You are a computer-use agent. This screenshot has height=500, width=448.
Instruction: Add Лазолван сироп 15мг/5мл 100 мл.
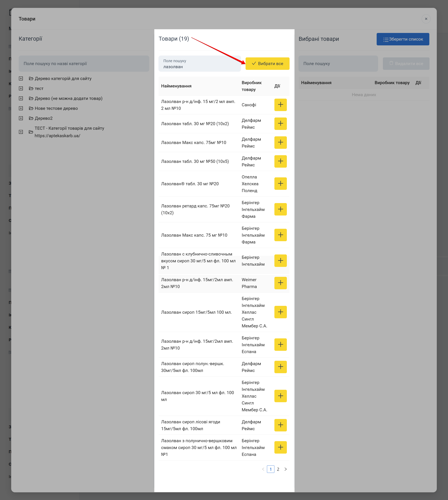tap(280, 312)
